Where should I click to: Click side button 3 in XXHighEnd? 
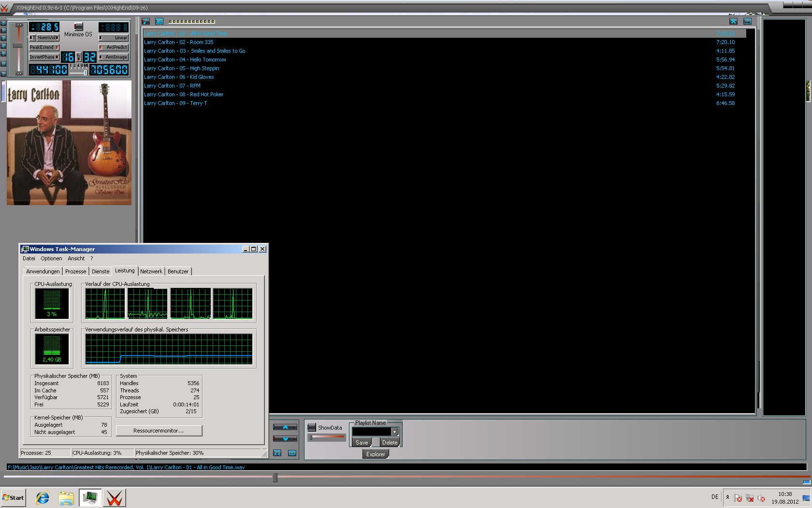[x=3, y=38]
